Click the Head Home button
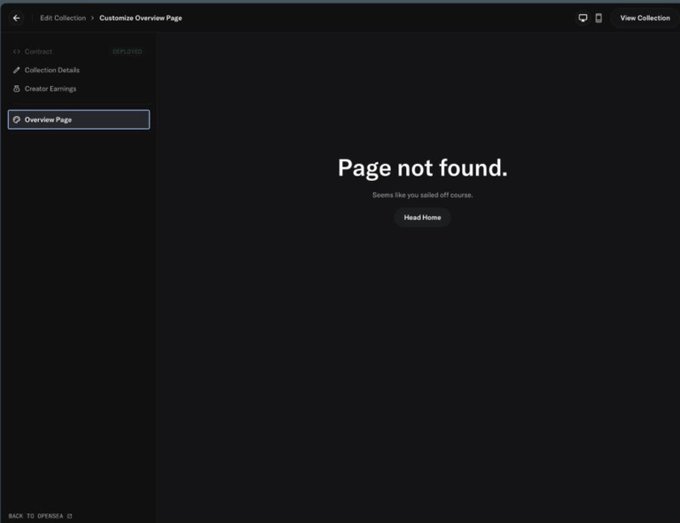 coord(422,217)
